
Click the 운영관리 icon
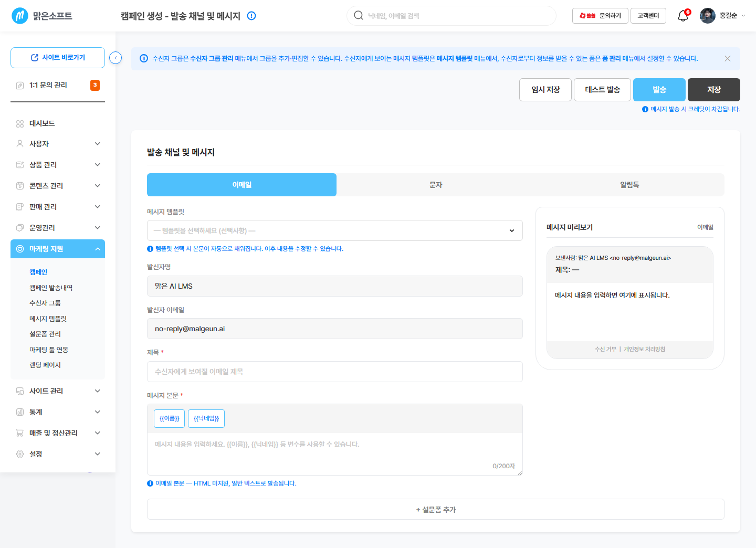coord(20,228)
